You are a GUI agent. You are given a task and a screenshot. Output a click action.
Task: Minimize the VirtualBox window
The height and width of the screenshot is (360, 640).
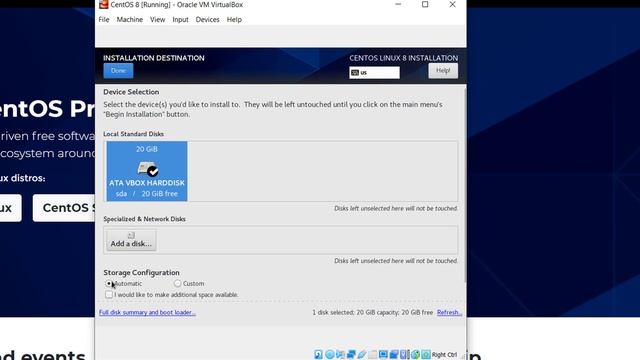[x=398, y=4]
